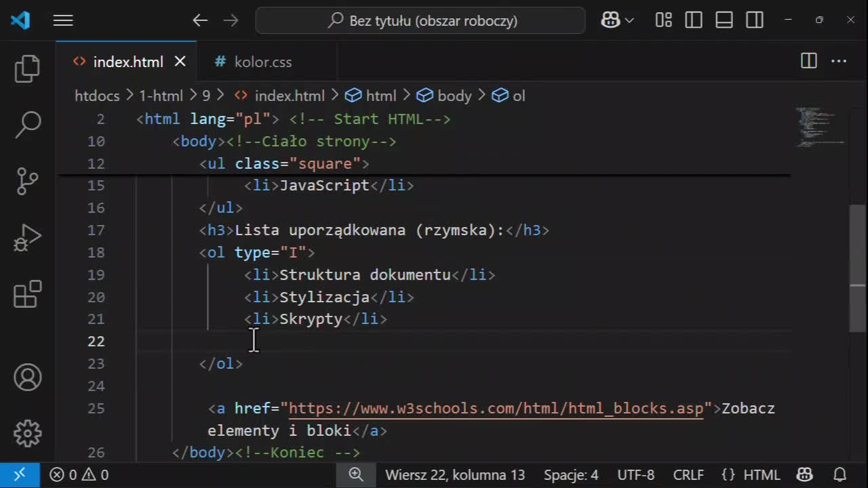Open the Copilot dropdown chevron
The image size is (868, 488).
tap(630, 20)
